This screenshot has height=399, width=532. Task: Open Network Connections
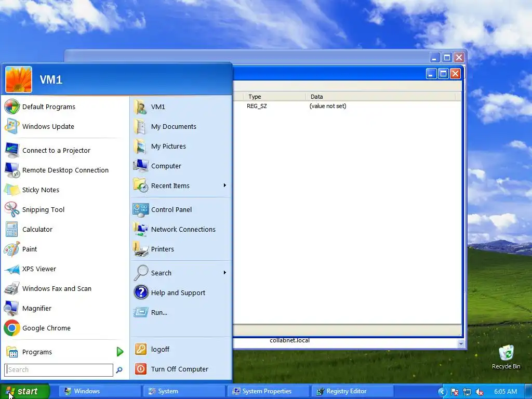point(180,229)
